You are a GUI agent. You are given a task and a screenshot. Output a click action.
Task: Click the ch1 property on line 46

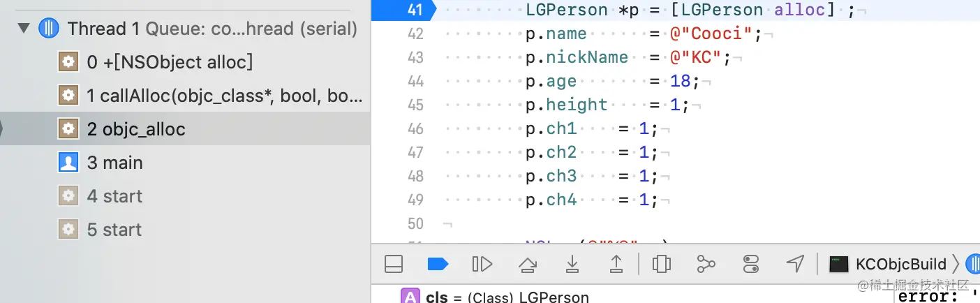(561, 128)
